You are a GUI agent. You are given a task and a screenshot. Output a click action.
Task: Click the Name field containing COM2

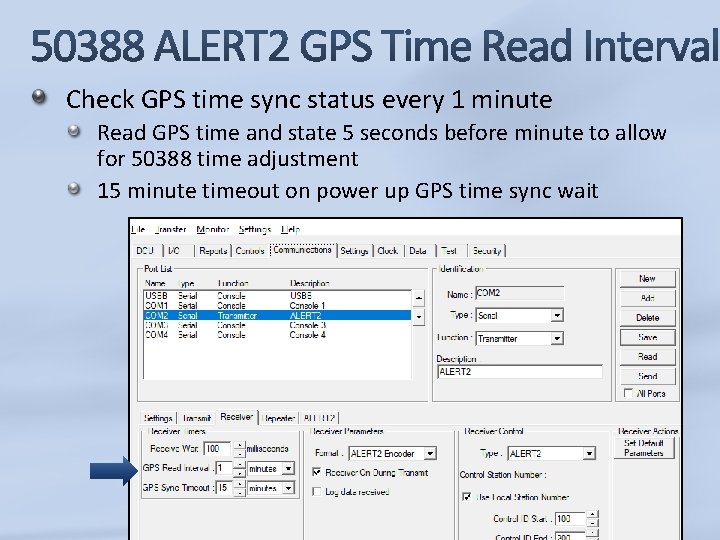click(x=519, y=293)
